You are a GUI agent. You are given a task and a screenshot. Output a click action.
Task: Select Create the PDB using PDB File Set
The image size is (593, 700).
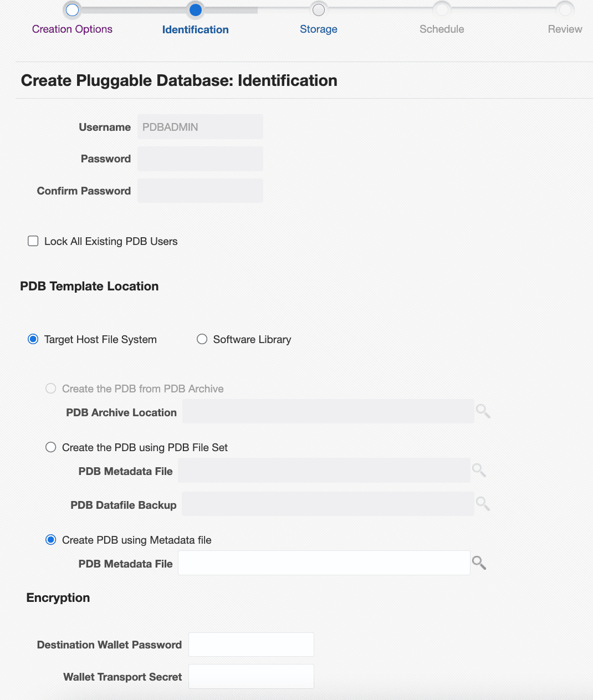51,447
